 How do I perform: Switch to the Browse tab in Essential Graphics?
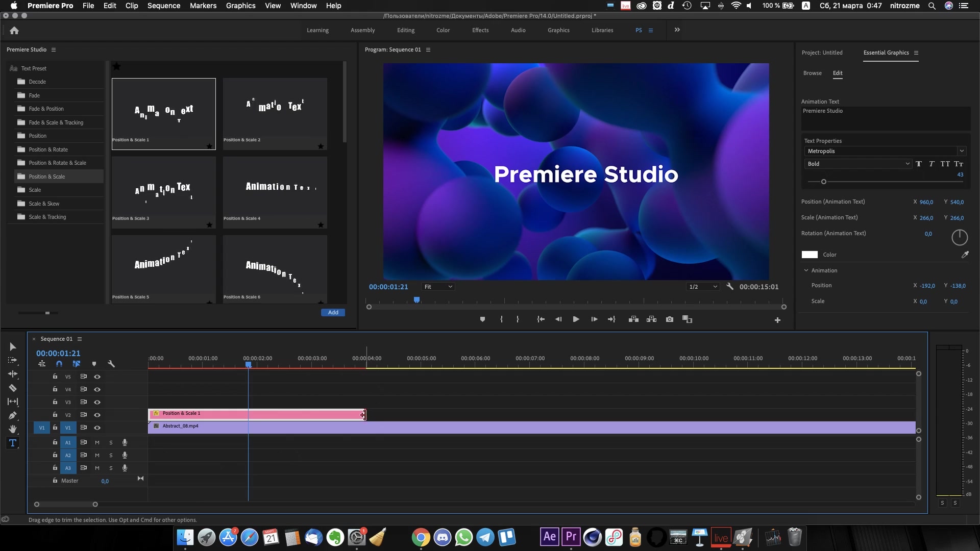pyautogui.click(x=813, y=72)
